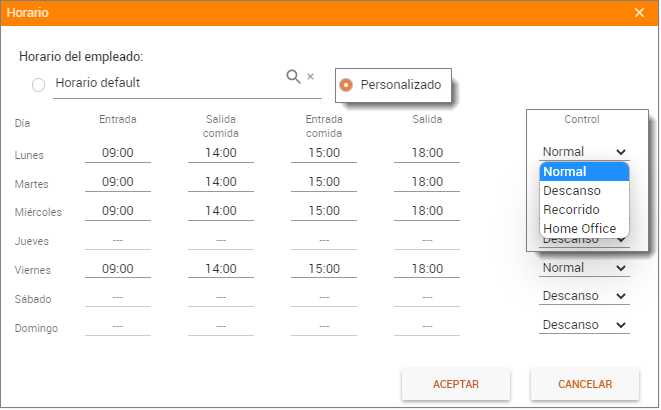This screenshot has height=410, width=661.
Task: Choose the Home Office option
Action: coord(584,229)
